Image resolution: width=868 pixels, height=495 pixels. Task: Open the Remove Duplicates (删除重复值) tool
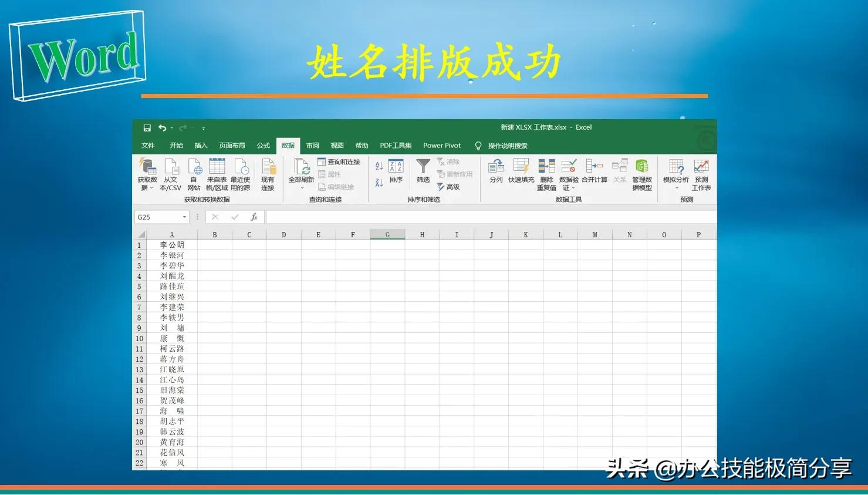tap(546, 173)
